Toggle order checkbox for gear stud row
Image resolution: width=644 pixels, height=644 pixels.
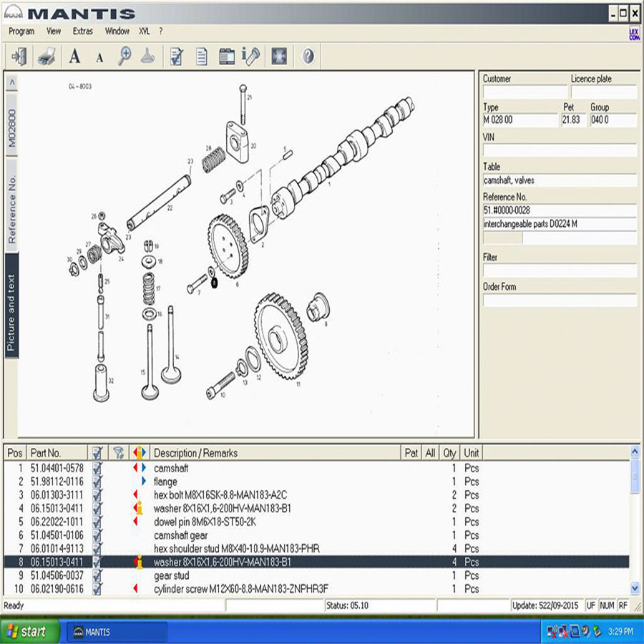[97, 575]
